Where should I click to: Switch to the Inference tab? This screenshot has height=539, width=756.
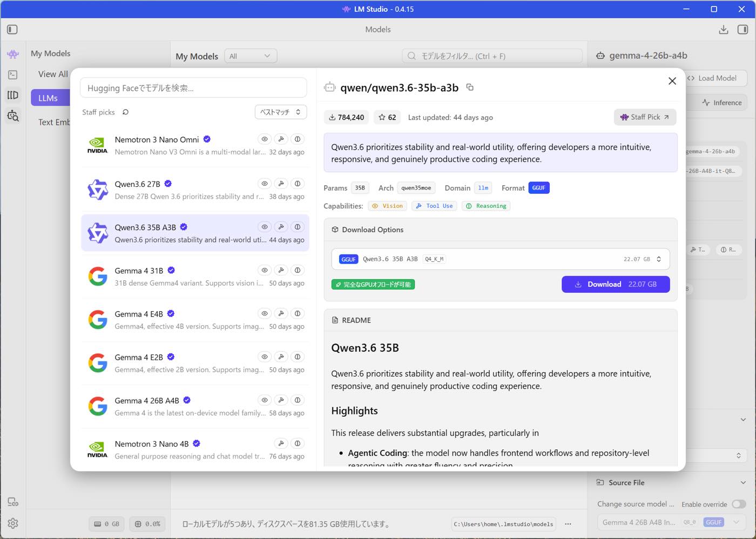point(722,103)
